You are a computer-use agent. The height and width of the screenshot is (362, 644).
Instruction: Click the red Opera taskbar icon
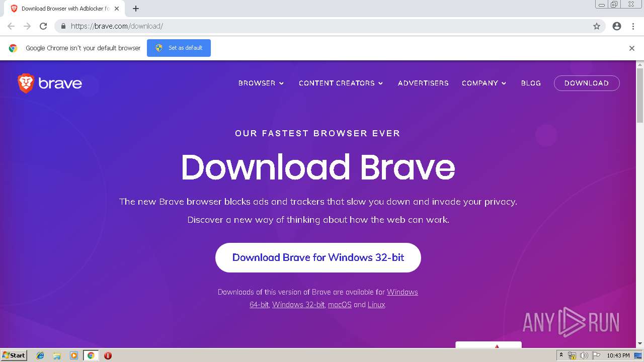pyautogui.click(x=108, y=355)
